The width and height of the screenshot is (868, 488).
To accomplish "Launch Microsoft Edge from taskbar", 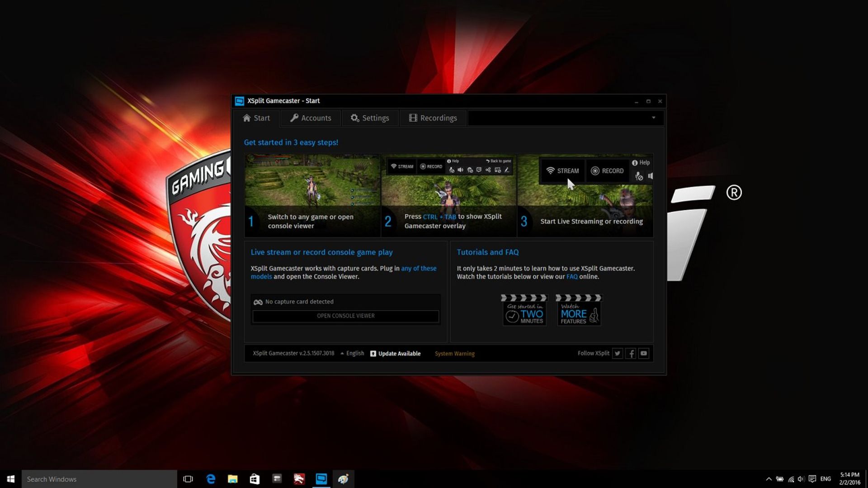I will tap(211, 479).
